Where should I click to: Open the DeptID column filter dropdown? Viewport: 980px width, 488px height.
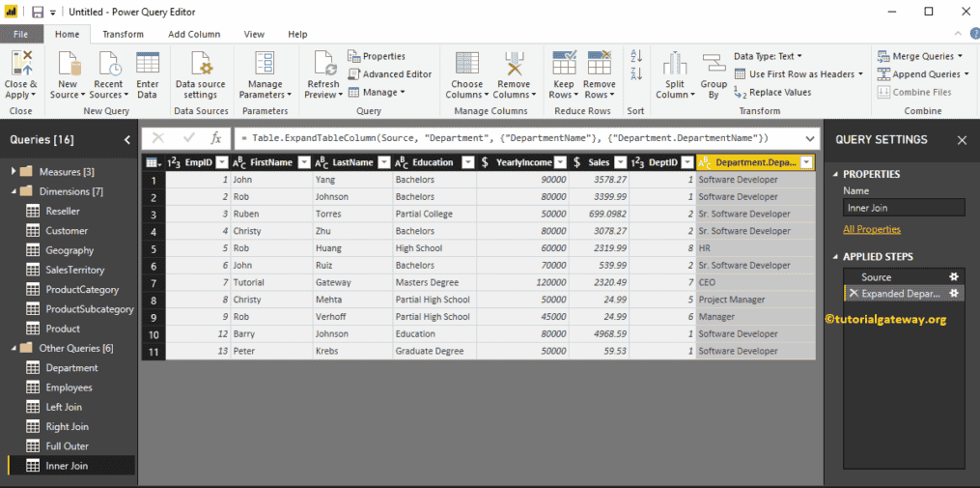pyautogui.click(x=686, y=162)
